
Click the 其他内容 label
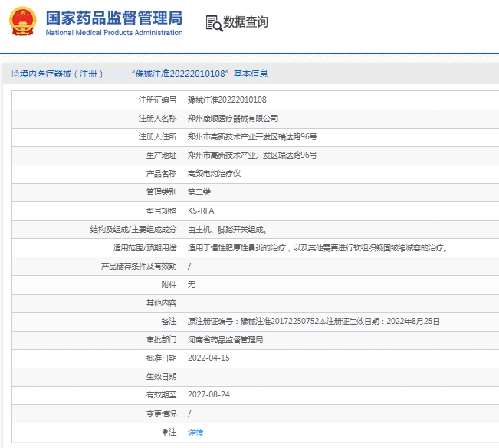[x=161, y=303]
